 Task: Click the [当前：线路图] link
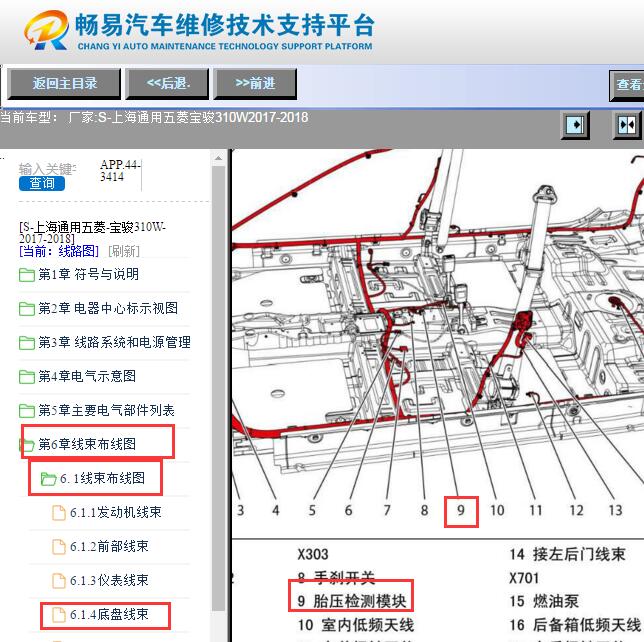59,251
